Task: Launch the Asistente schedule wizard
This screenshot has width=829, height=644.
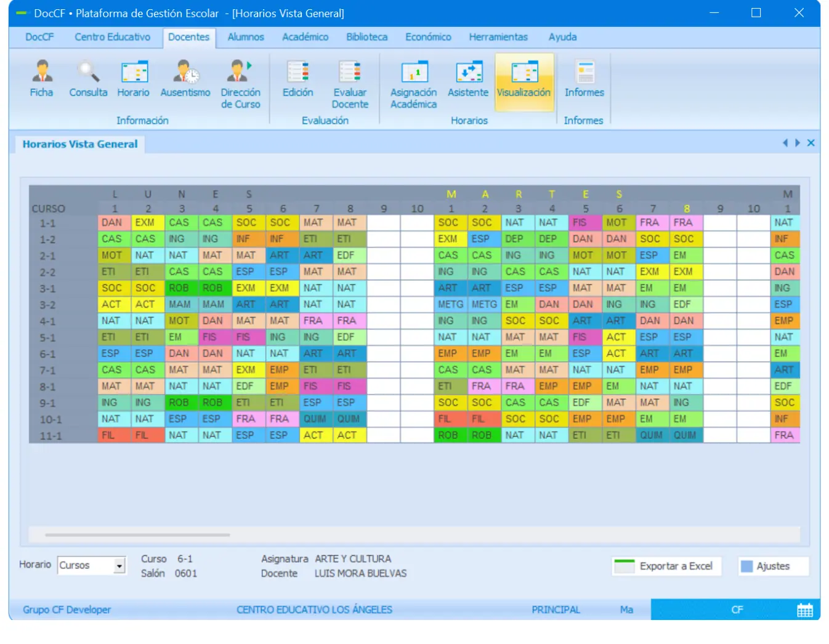Action: point(468,78)
